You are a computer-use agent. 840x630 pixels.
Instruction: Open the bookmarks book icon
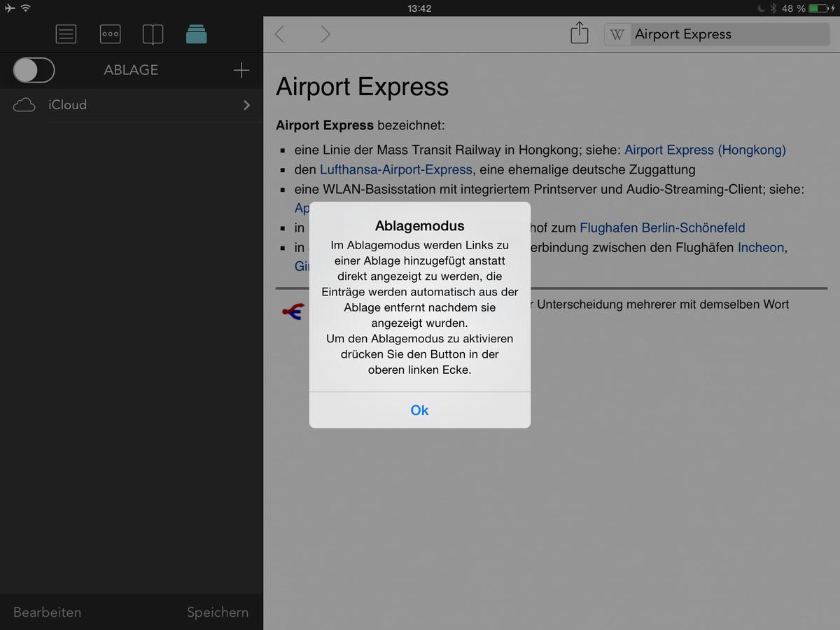click(153, 34)
